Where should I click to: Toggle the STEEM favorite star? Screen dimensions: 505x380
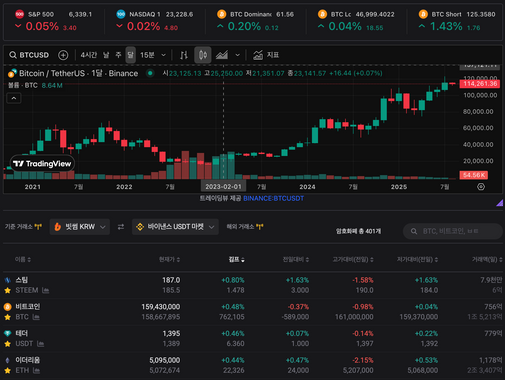coord(7,290)
